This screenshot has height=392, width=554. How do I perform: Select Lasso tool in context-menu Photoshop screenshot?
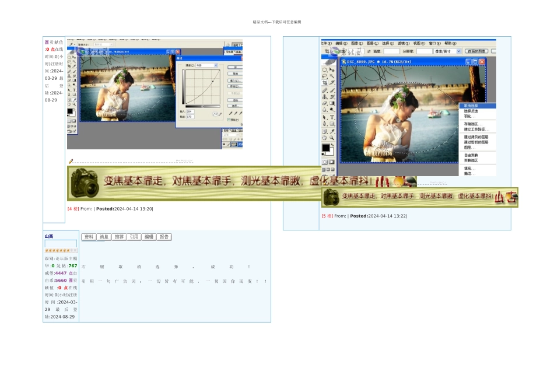(324, 76)
